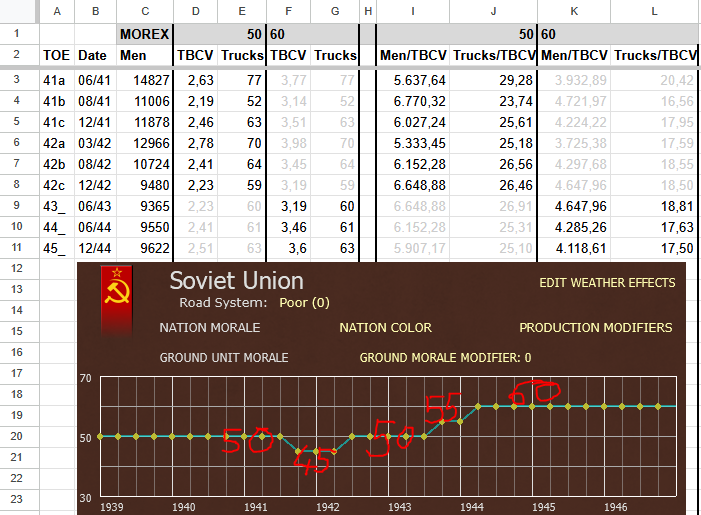701x515 pixels.
Task: Select column A header
Action: [x=57, y=11]
